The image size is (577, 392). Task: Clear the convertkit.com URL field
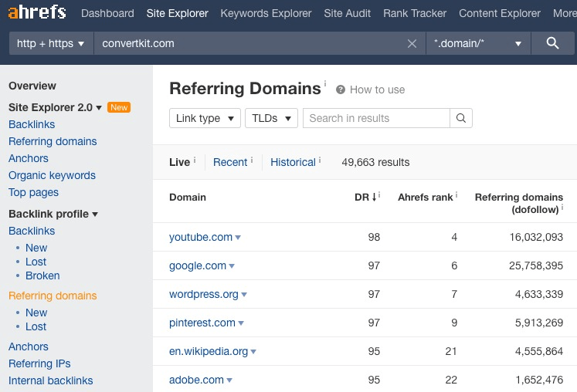pos(412,44)
